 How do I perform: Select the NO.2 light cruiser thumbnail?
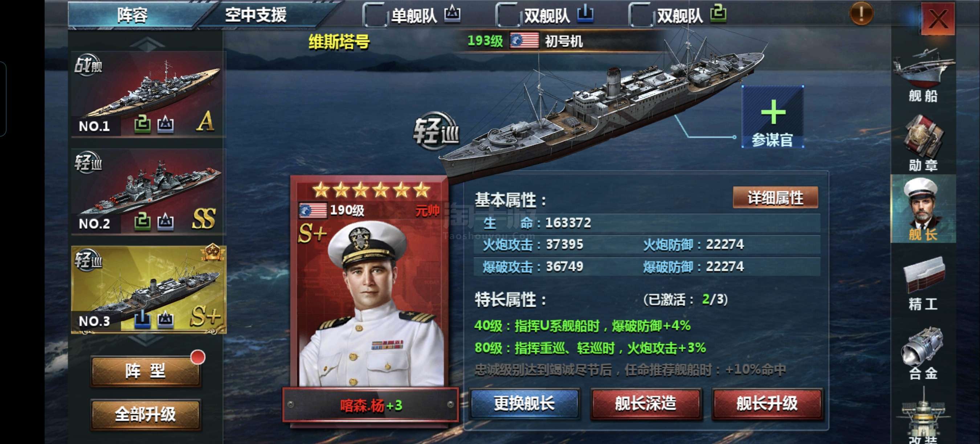point(148,191)
